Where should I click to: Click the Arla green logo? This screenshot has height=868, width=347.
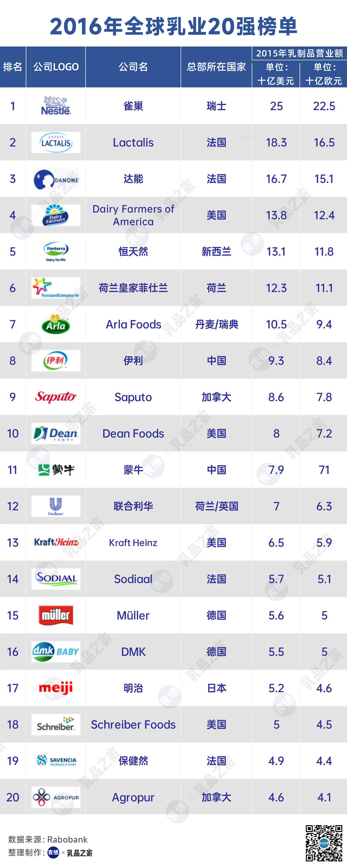click(x=56, y=324)
